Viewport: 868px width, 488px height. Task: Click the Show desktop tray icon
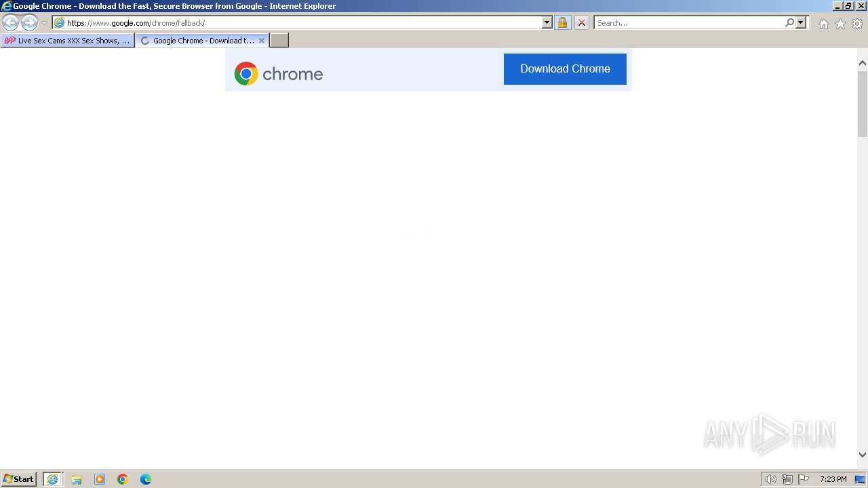[860, 479]
